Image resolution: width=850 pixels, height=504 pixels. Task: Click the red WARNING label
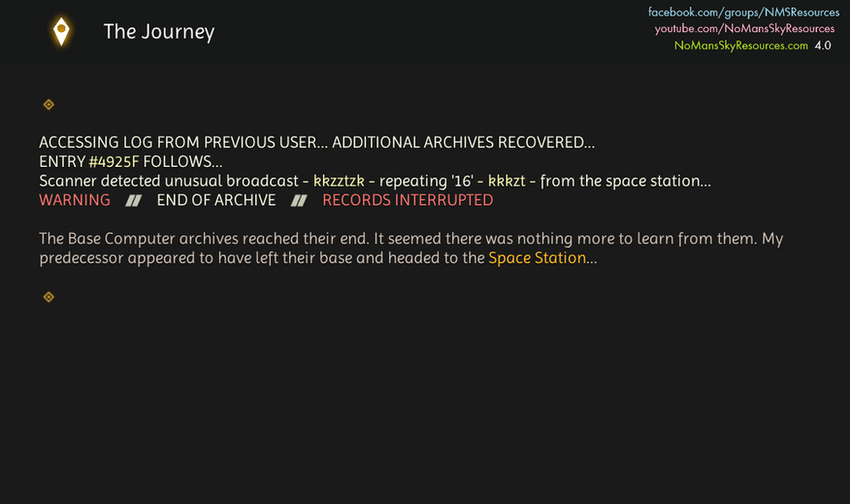pyautogui.click(x=75, y=200)
